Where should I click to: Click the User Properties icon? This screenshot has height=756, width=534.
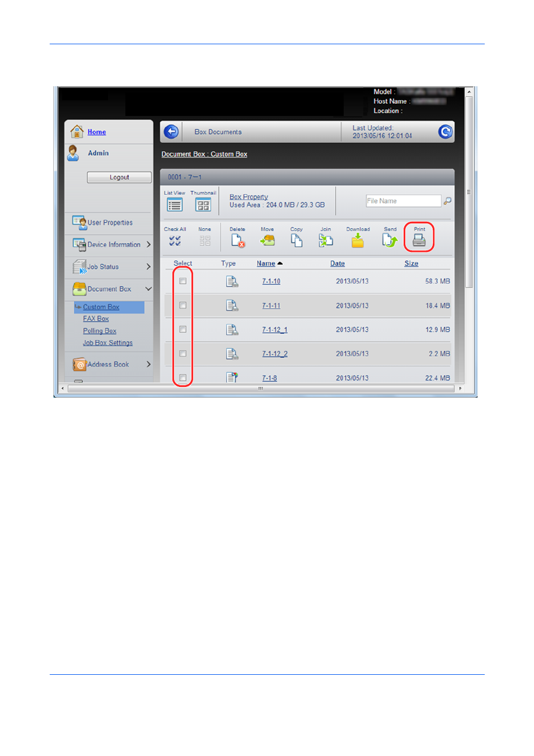coord(79,222)
